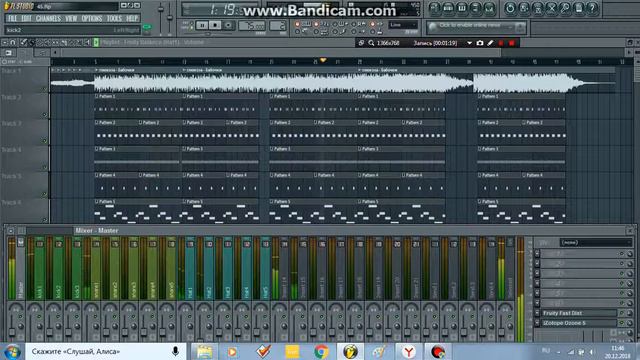Screen dimensions: 640x360
Task: Open the Fruity Fast Dist slot arrow menu
Action: [537, 313]
